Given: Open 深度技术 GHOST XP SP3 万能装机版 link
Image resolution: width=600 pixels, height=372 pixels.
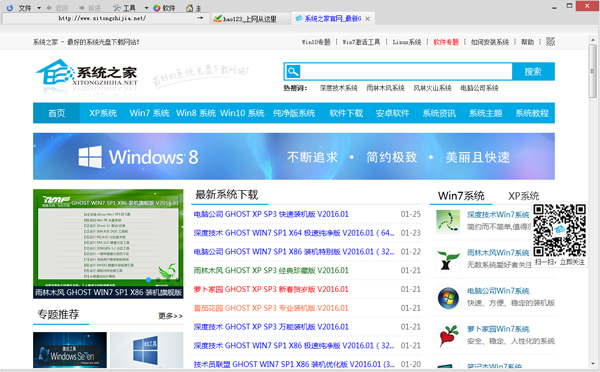Looking at the screenshot, I should [x=271, y=326].
